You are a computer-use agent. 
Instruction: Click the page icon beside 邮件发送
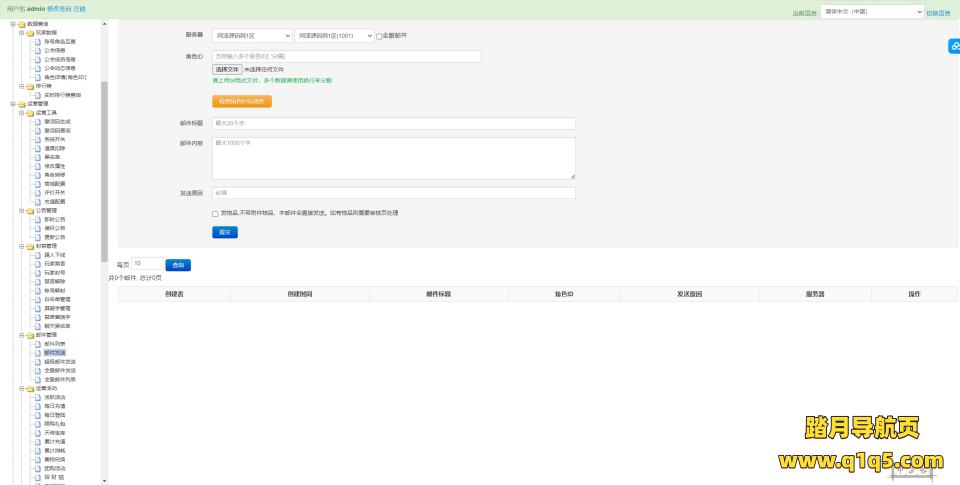[38, 352]
